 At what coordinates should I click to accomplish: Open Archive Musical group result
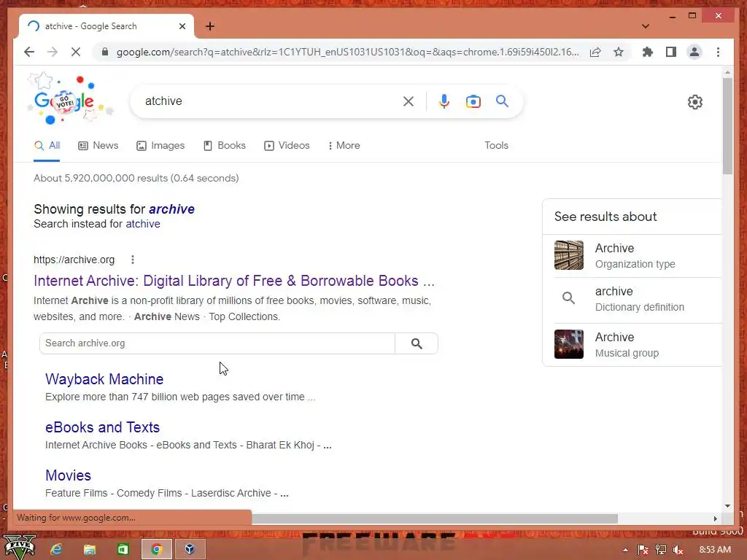coord(627,345)
